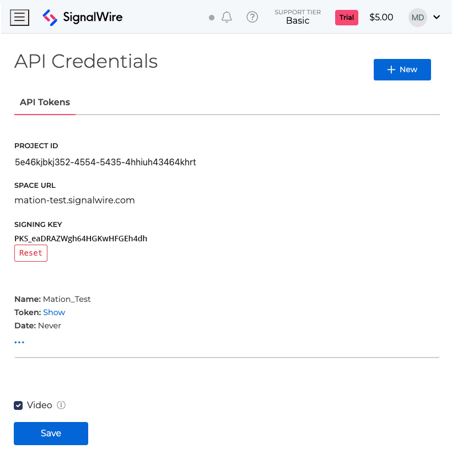This screenshot has width=452, height=476.
Task: Switch to the API Tokens tab
Action: 45,102
